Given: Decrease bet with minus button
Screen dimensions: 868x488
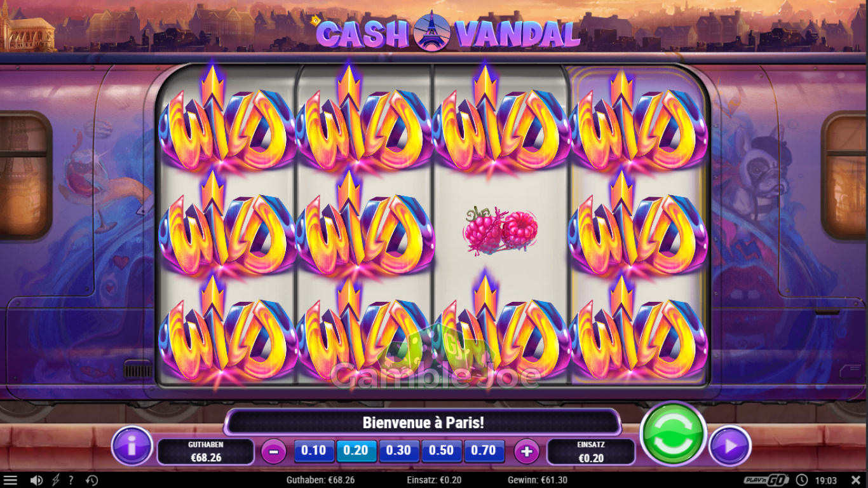Looking at the screenshot, I should tap(274, 451).
